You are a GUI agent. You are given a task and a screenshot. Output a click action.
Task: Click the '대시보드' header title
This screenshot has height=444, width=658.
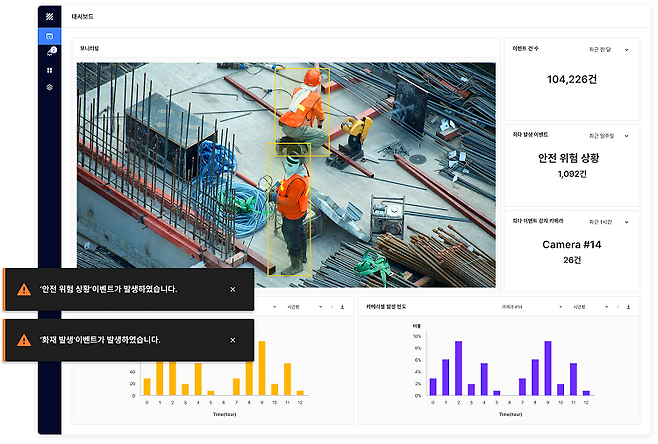[x=83, y=17]
